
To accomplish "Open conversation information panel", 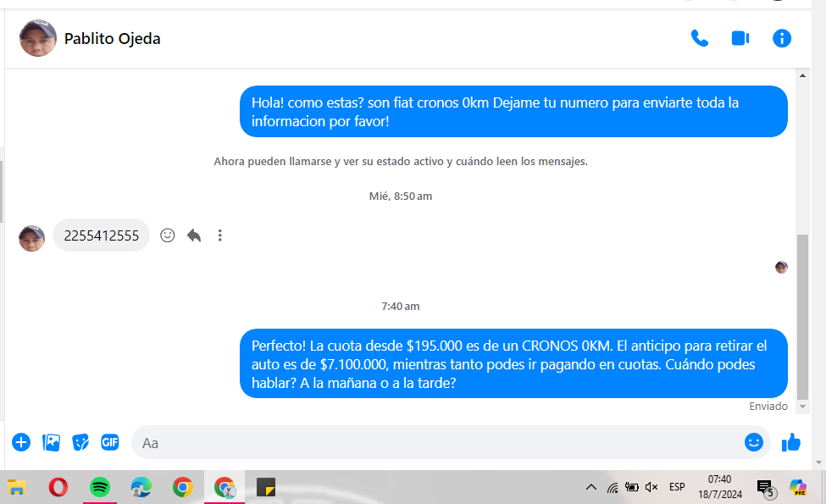I will tap(781, 38).
